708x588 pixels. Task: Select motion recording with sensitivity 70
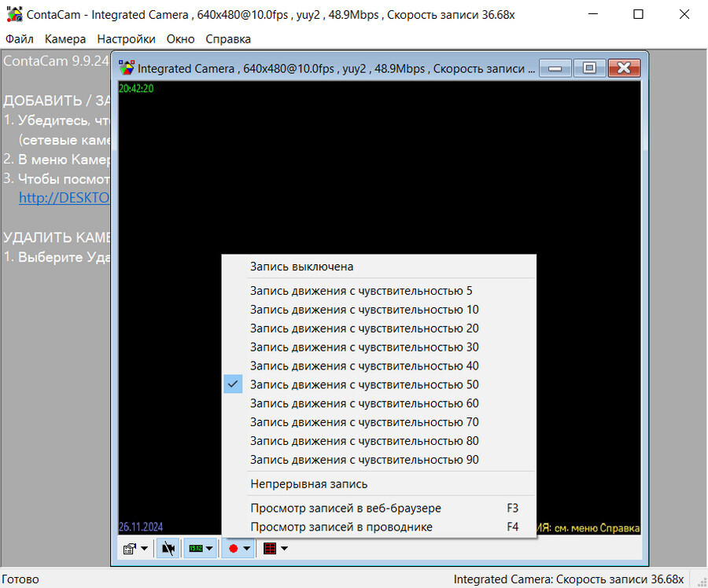(x=379, y=422)
